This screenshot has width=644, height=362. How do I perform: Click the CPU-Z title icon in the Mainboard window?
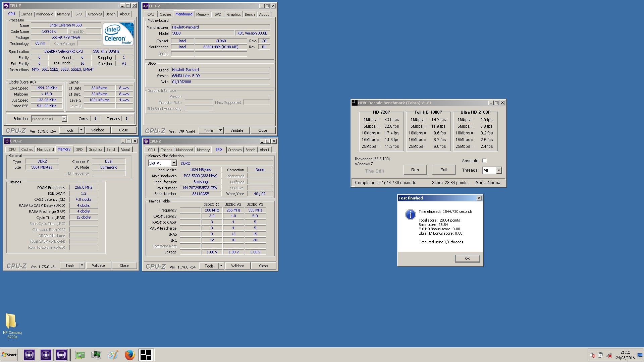tap(146, 6)
